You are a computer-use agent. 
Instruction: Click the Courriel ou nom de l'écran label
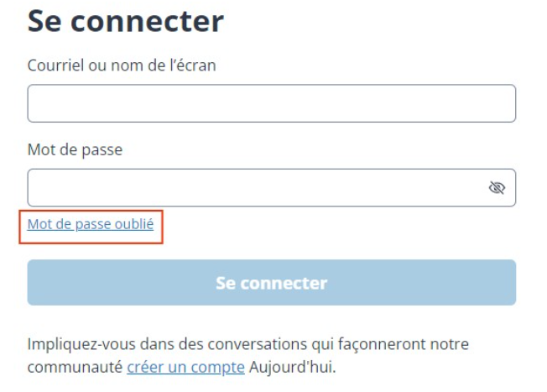point(122,65)
